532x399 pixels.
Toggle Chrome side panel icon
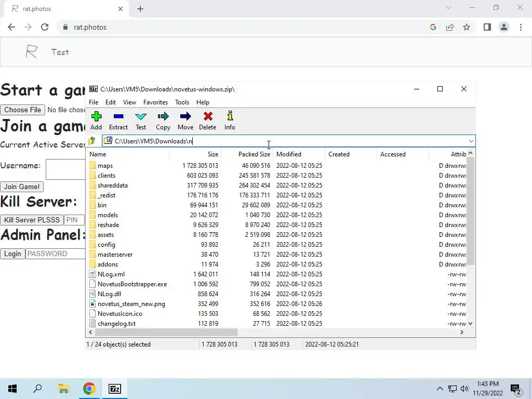pyautogui.click(x=487, y=27)
